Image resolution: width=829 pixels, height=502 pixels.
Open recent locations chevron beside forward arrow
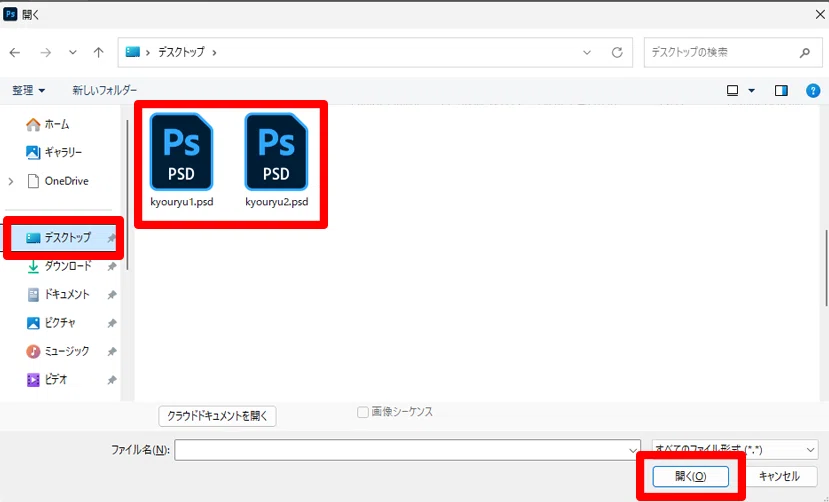tap(72, 52)
